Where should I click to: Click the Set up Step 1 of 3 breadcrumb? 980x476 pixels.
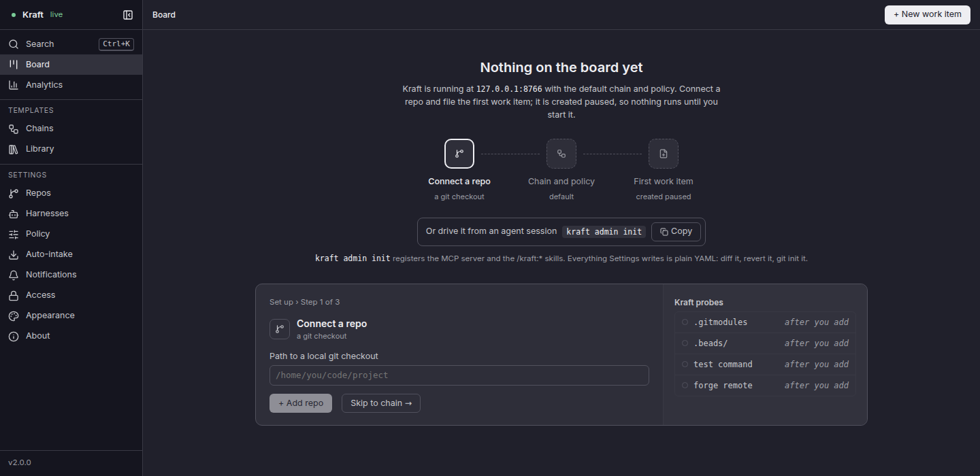pos(304,302)
